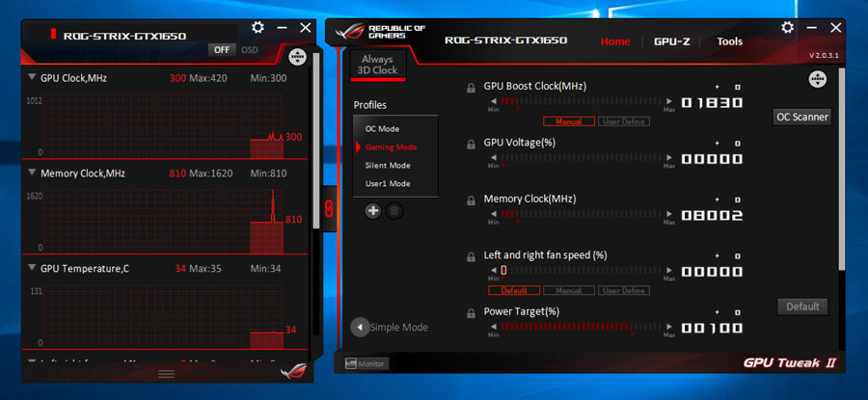This screenshot has width=868, height=400.
Task: Click the Simple Mode back arrow icon
Action: (x=360, y=327)
